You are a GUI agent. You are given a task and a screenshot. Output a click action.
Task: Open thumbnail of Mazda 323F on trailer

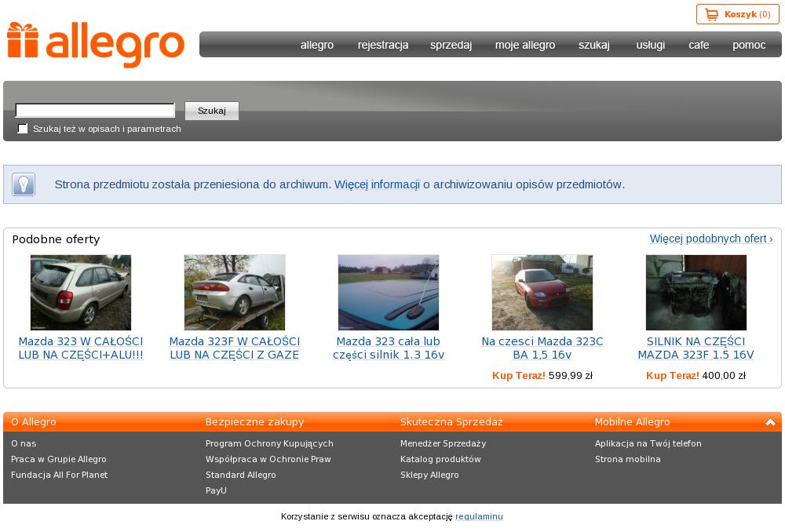pyautogui.click(x=235, y=292)
